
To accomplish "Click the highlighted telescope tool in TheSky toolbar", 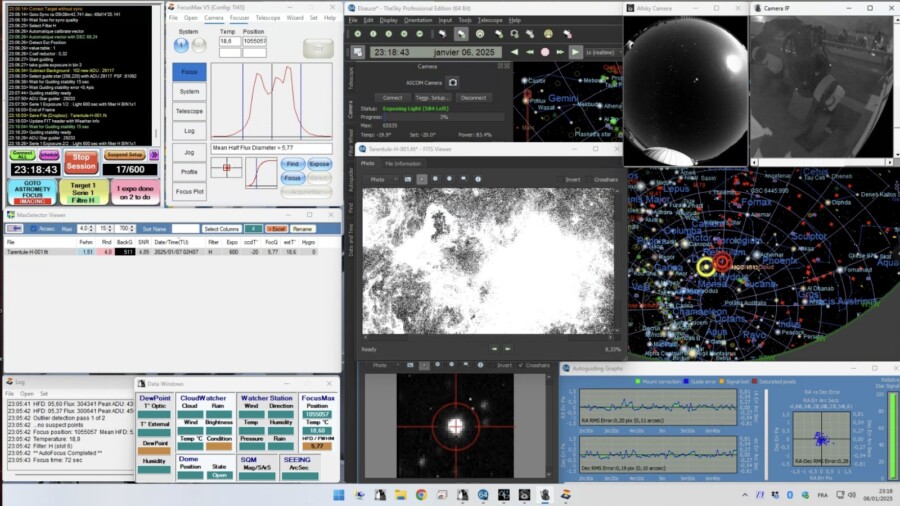I will [461, 34].
